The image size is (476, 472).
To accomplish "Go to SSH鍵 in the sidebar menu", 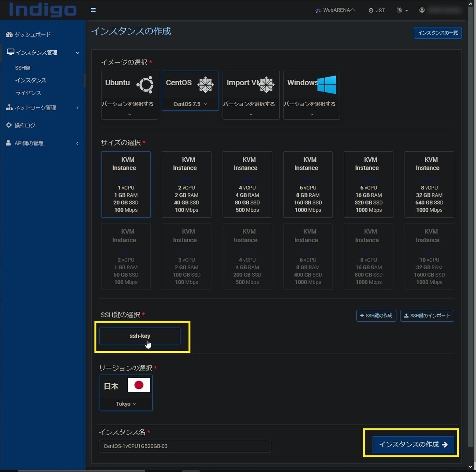I will coord(23,67).
